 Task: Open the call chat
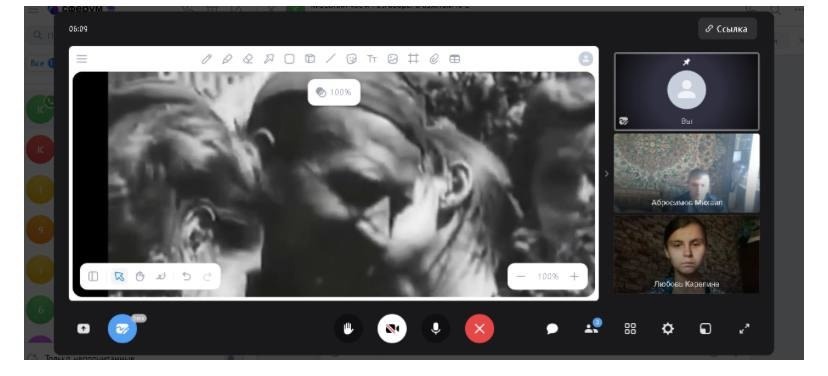[552, 329]
